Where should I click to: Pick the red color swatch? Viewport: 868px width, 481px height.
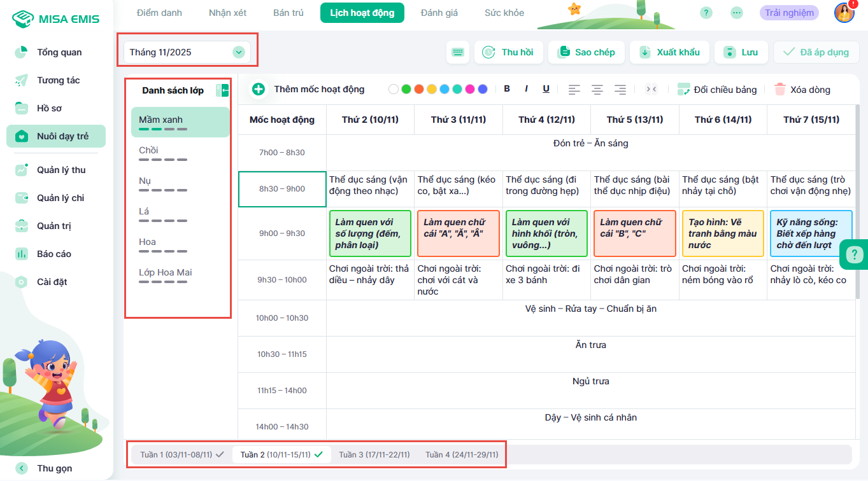pos(418,90)
